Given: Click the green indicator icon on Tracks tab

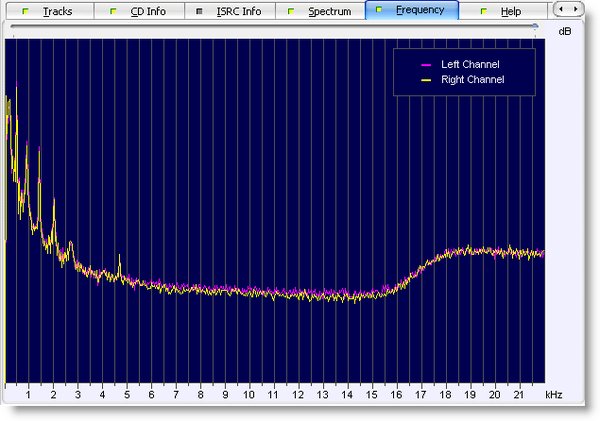Looking at the screenshot, I should (25, 11).
